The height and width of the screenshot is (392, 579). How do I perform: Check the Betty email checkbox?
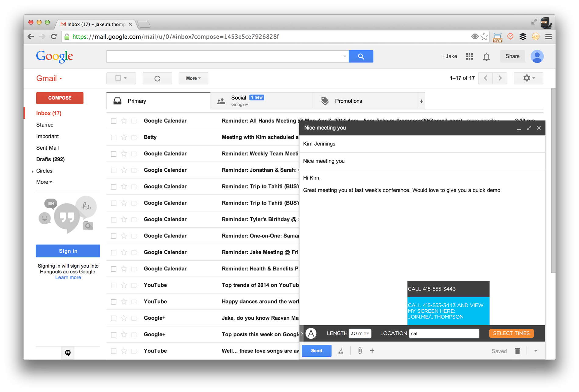pos(114,137)
